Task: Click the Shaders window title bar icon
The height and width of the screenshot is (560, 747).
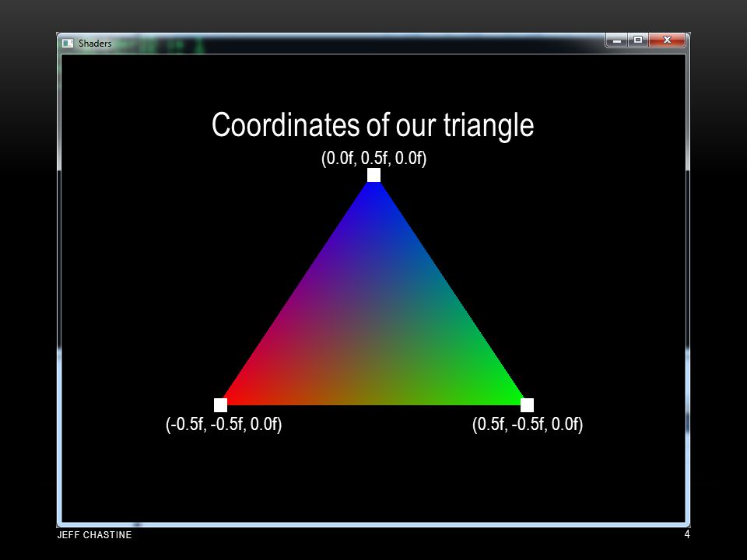Action: click(x=68, y=44)
